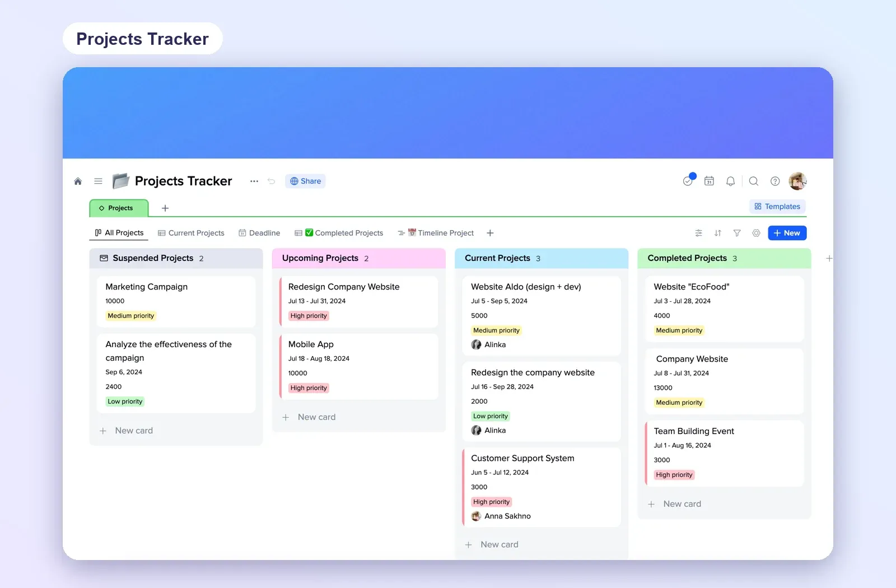Switch to All Projects view
This screenshot has width=896, height=588.
pos(119,233)
